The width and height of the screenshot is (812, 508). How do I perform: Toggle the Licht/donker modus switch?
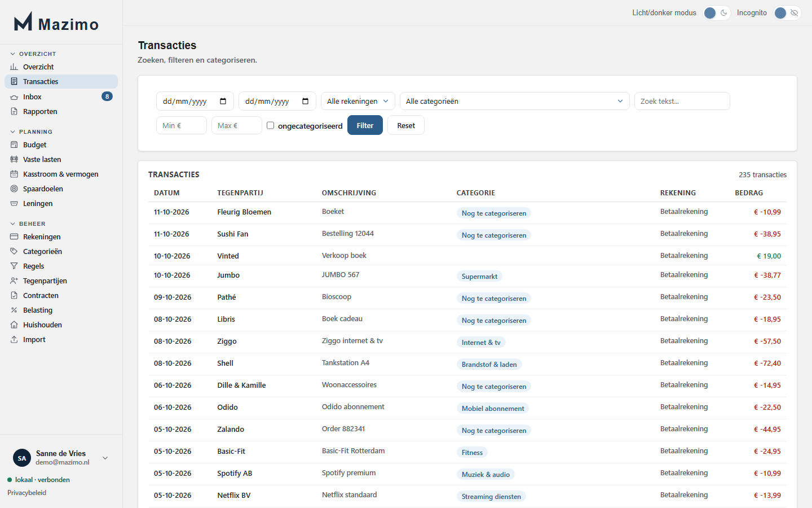pos(717,13)
